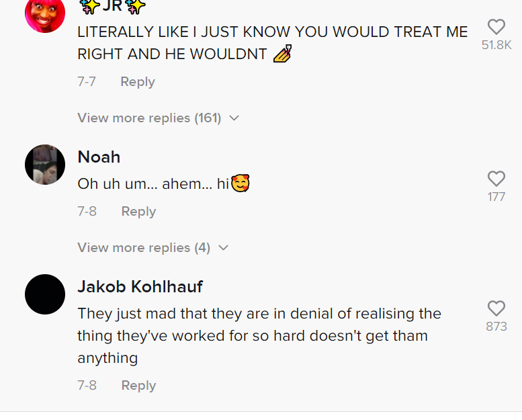Tap the heart on Jakob Kohlhauf's comment
This screenshot has width=522, height=420.
[496, 308]
